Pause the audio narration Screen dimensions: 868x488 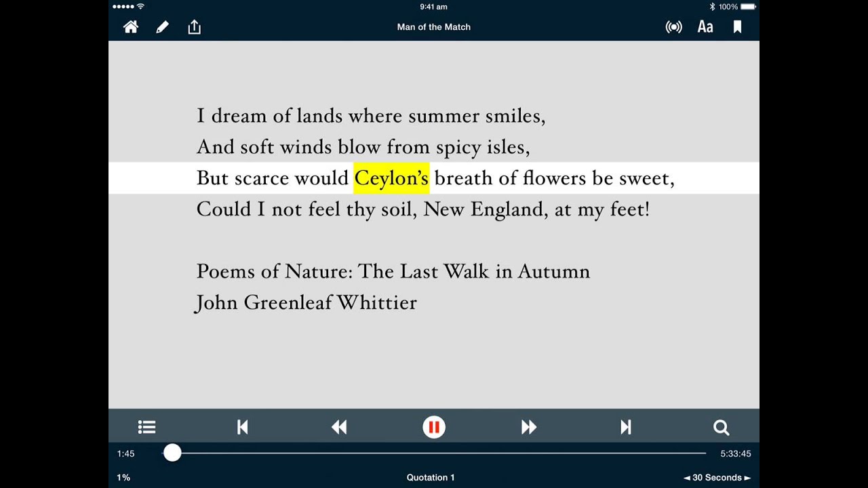[x=434, y=427]
